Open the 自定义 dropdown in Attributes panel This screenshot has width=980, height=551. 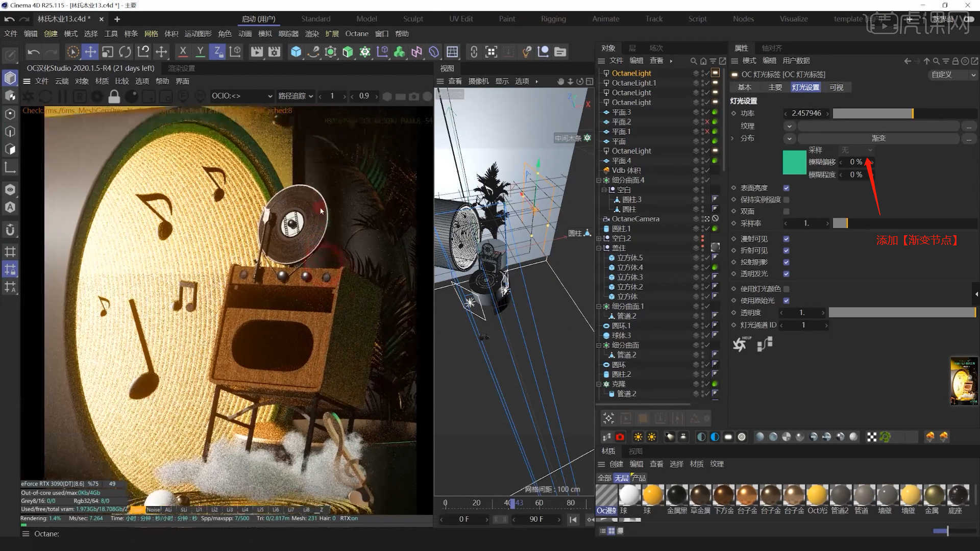coord(952,74)
